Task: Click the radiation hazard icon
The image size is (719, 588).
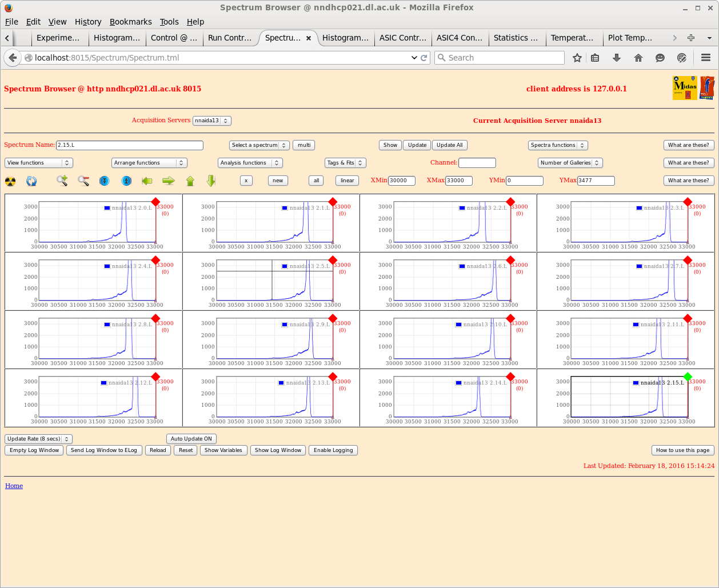Action: click(10, 181)
